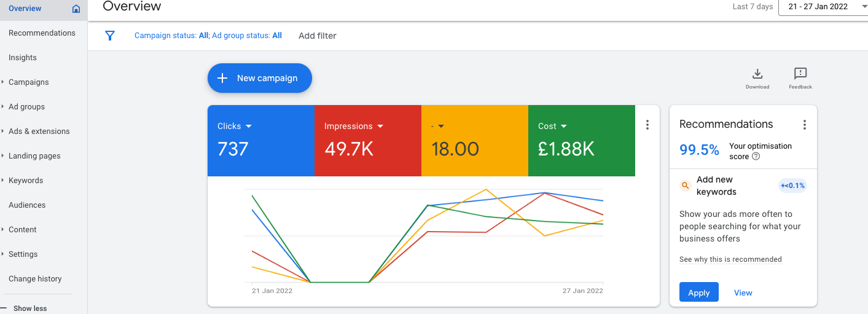Image resolution: width=868 pixels, height=314 pixels.
Task: Click See why this is recommended
Action: (730, 259)
